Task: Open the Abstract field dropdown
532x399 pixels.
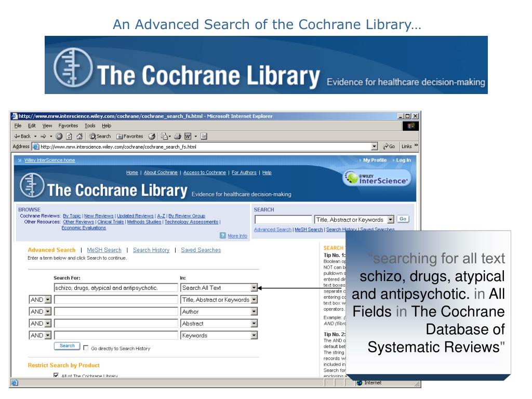Action: (x=254, y=323)
